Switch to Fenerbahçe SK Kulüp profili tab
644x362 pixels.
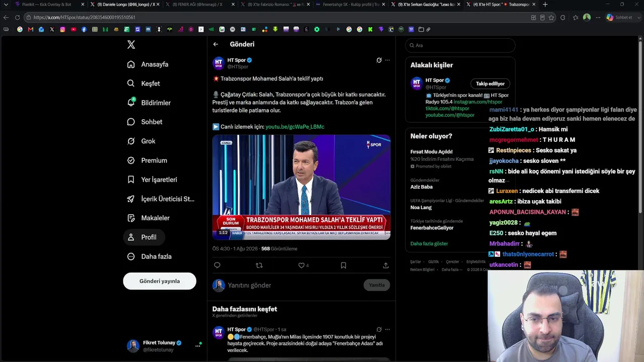351,5
